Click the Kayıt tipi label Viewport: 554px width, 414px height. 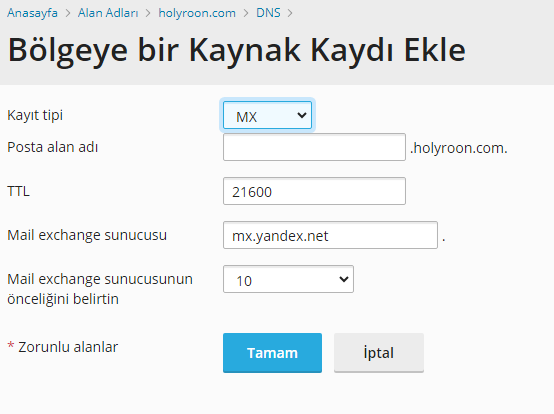(x=35, y=115)
